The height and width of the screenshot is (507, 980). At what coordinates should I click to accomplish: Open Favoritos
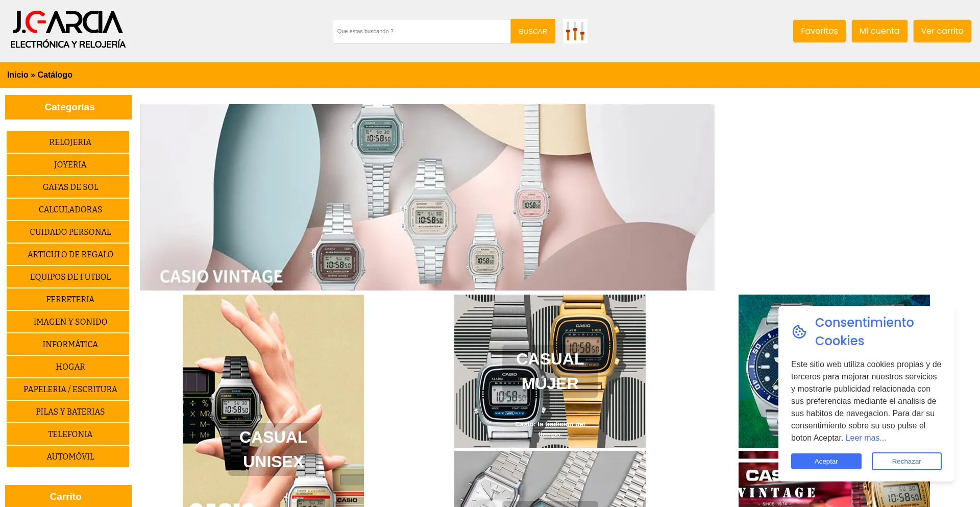[x=819, y=31]
